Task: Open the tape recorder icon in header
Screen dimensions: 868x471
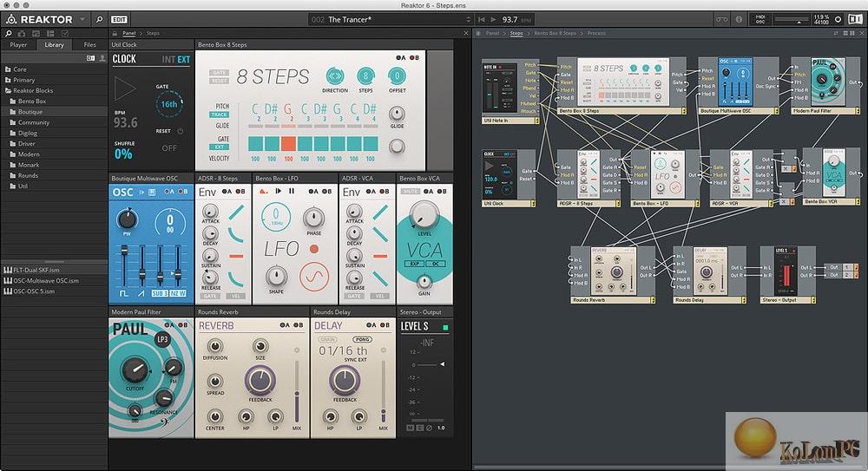Action: coord(722,19)
